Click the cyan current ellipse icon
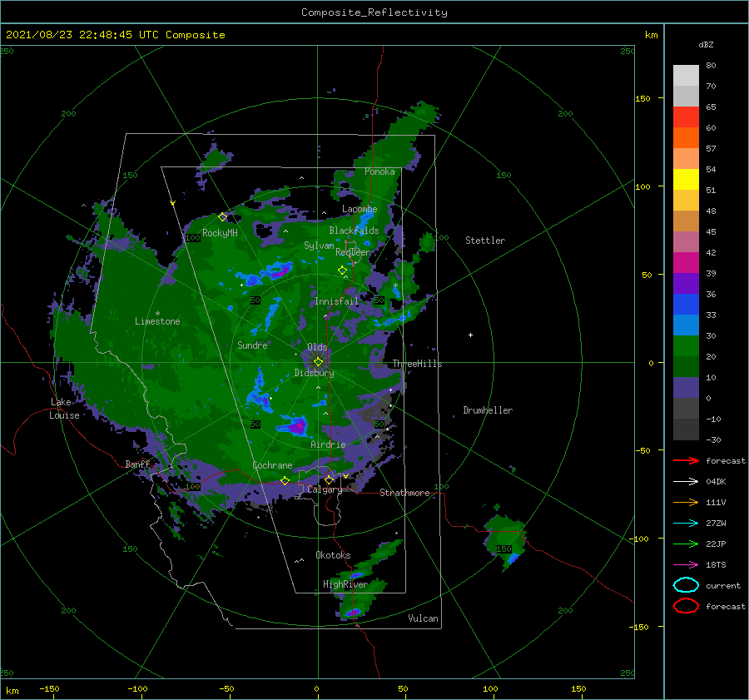Viewport: 749px width, 700px height. tap(686, 585)
